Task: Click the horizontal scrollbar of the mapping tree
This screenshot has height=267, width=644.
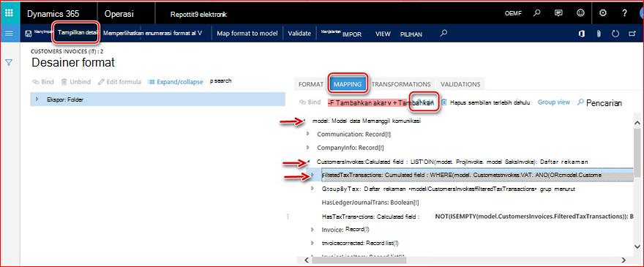Action: [x=468, y=260]
